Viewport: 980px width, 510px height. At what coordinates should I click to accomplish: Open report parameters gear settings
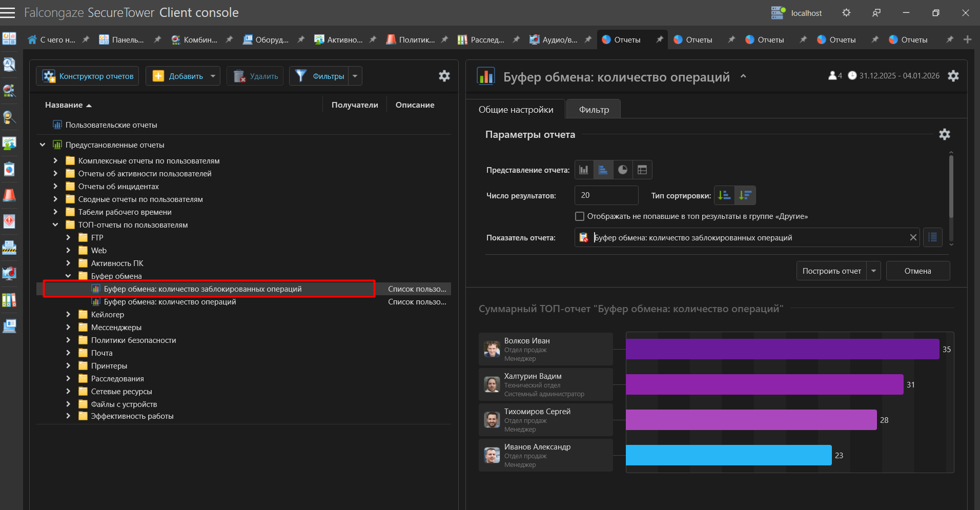coord(944,134)
